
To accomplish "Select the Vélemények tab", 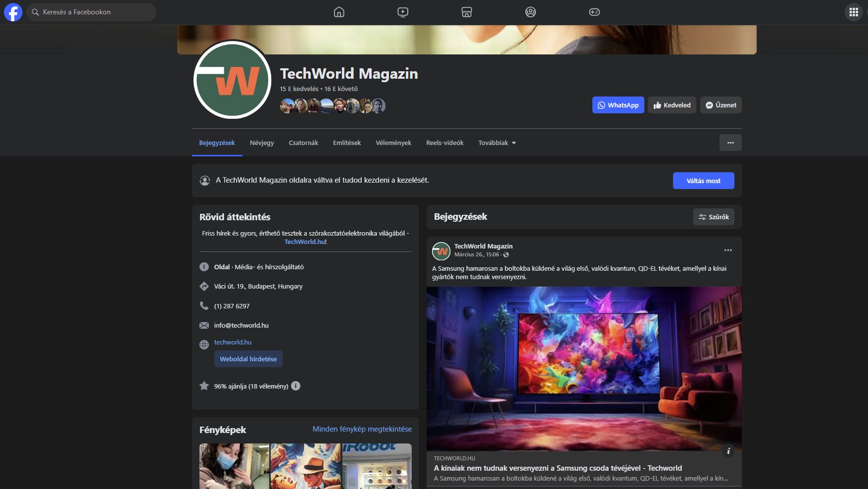I will pos(393,143).
